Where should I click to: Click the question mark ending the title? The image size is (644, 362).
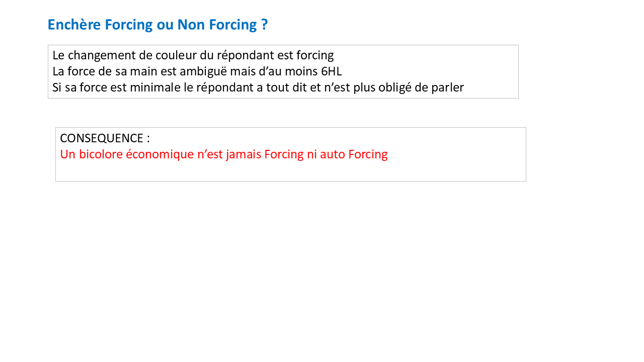pos(264,25)
